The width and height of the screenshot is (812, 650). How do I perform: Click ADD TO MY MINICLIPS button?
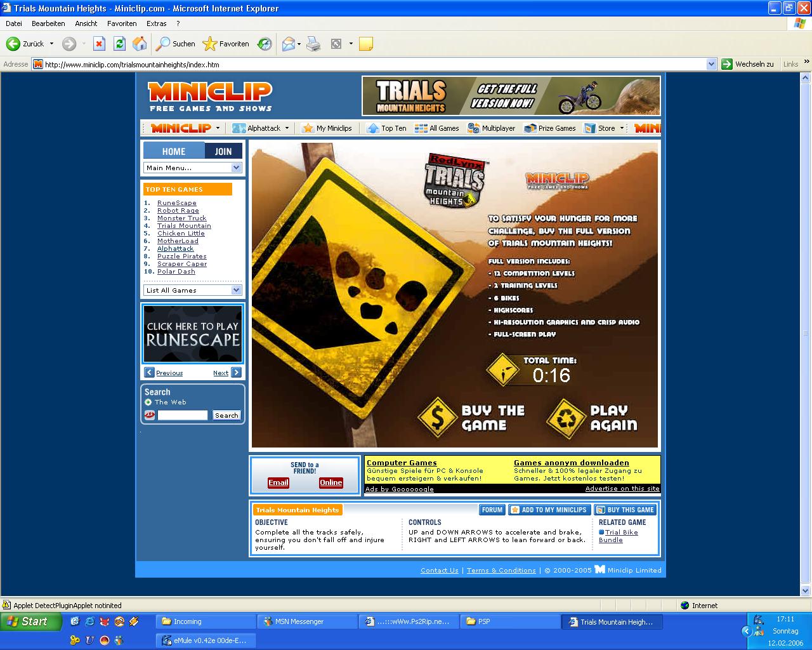[x=549, y=510]
